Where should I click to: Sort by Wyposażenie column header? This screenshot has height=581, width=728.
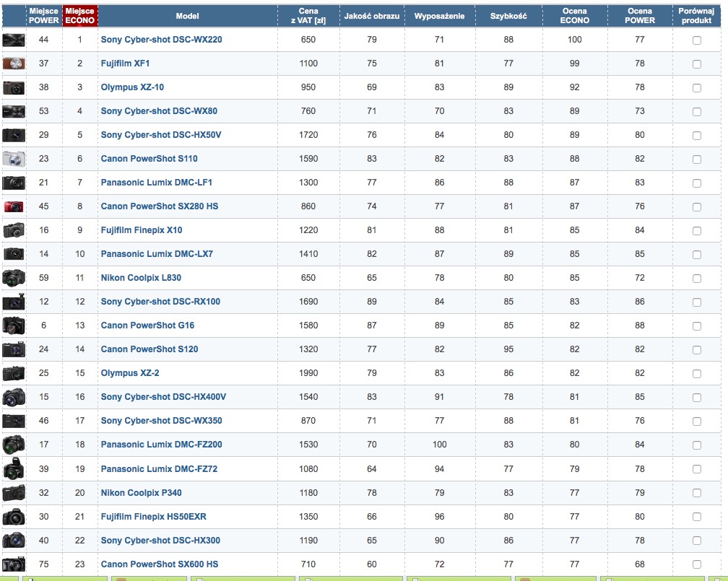tap(439, 17)
